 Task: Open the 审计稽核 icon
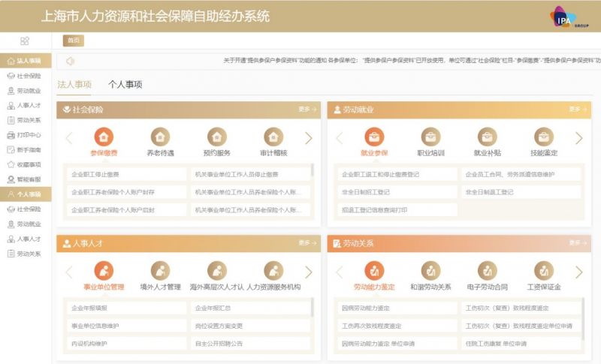tap(273, 137)
